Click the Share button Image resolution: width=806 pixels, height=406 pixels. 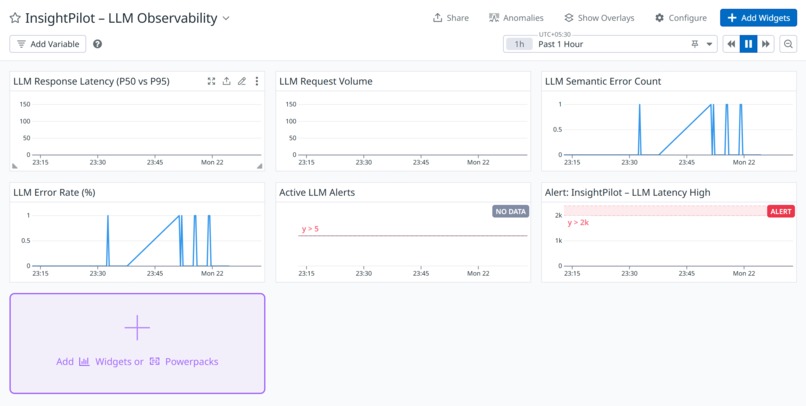(451, 18)
